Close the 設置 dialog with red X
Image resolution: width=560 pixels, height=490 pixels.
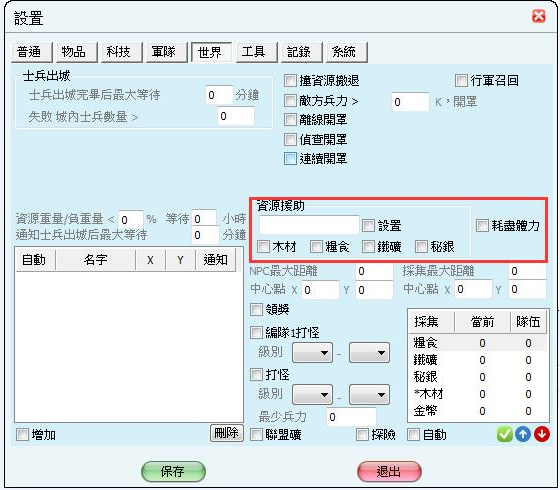pos(539,16)
